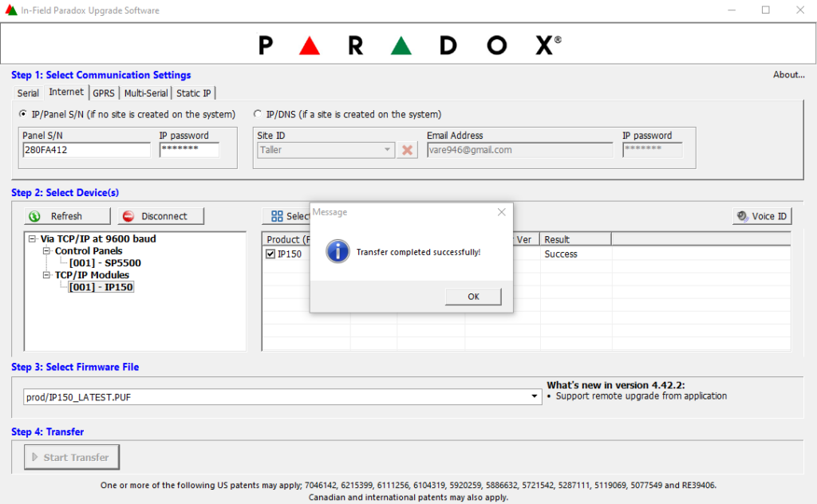Select IP/Panel S/N radio option

click(23, 113)
